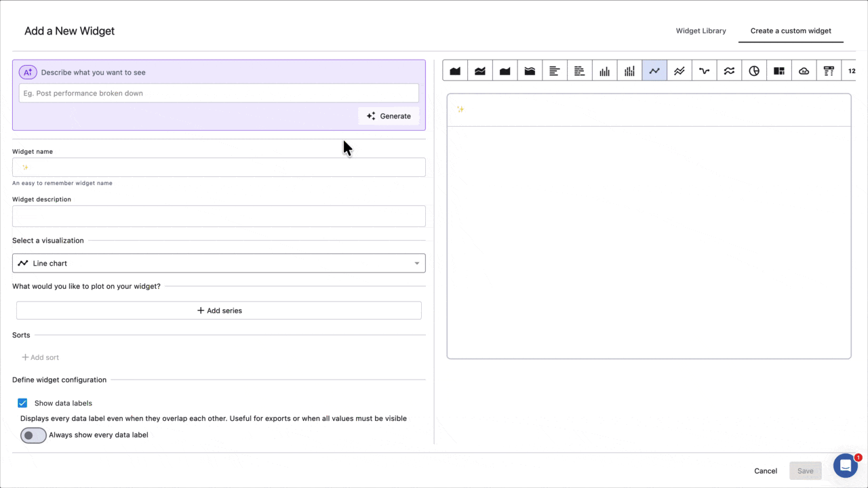The height and width of the screenshot is (488, 868).
Task: Choose the number metric widget icon
Action: tap(852, 70)
